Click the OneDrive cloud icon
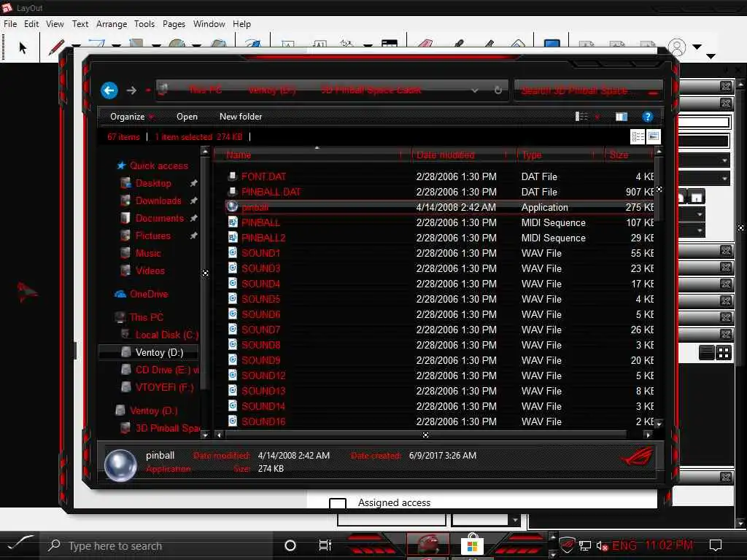 (120, 294)
